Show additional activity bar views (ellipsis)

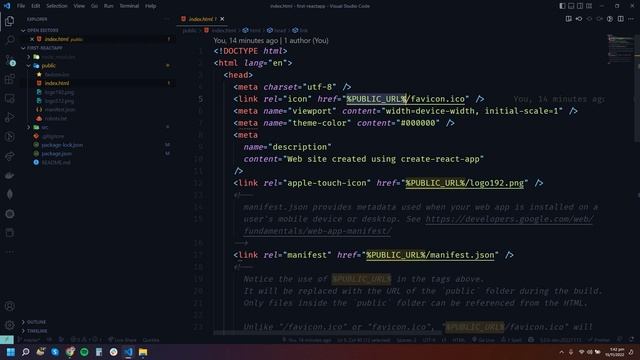tap(10, 252)
